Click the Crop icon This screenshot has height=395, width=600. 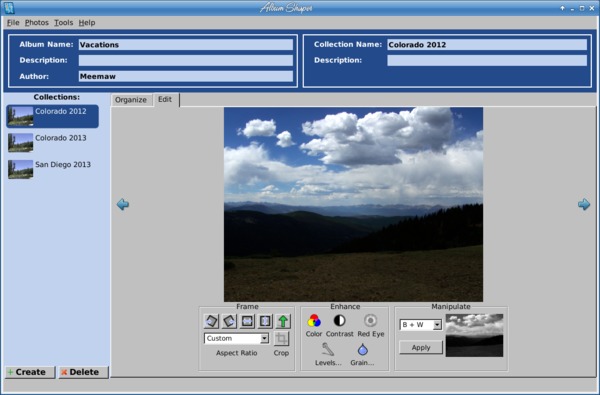coord(281,338)
